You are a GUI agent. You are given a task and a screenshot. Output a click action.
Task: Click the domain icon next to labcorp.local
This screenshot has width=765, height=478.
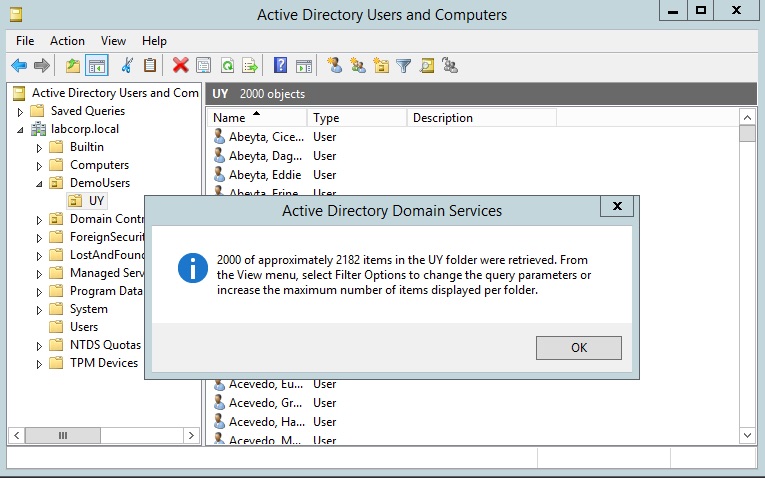[x=38, y=129]
